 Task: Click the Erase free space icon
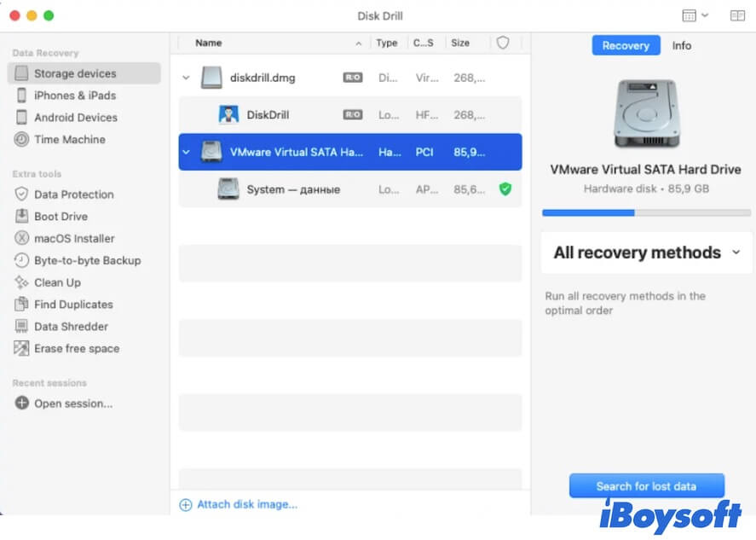click(21, 348)
